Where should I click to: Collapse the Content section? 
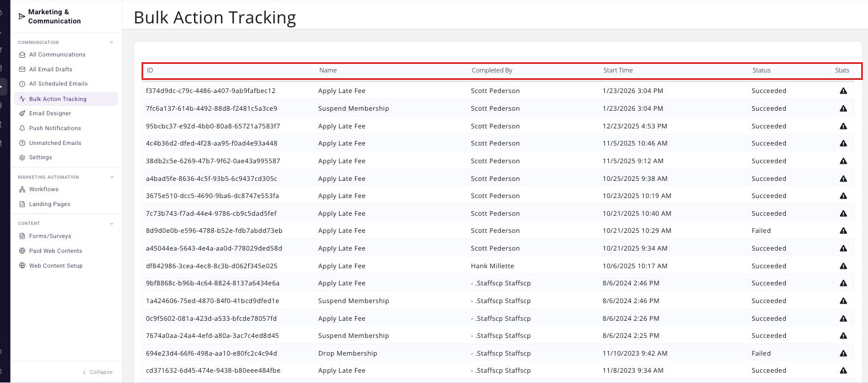pyautogui.click(x=111, y=223)
